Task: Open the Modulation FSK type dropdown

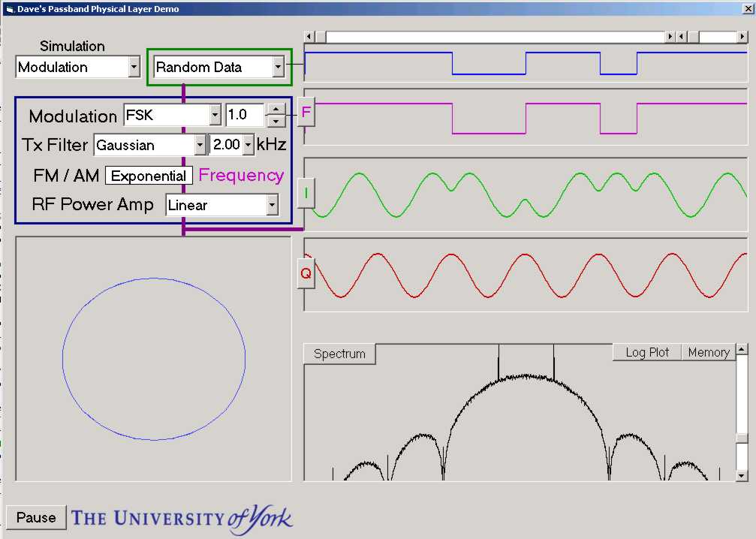Action: 215,116
